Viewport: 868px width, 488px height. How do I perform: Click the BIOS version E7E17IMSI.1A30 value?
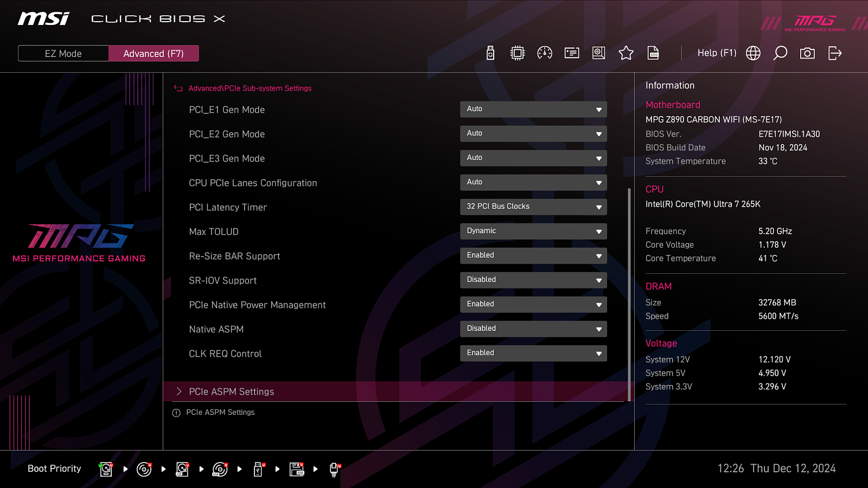pyautogui.click(x=789, y=134)
